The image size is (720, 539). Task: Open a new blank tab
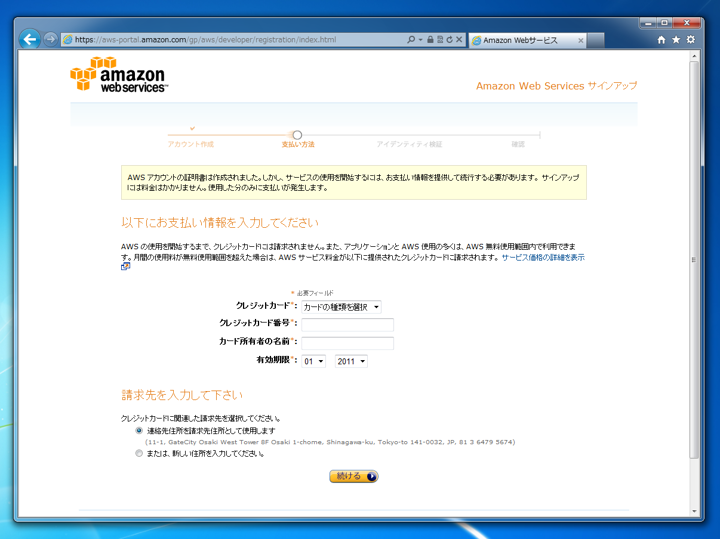pyautogui.click(x=596, y=40)
